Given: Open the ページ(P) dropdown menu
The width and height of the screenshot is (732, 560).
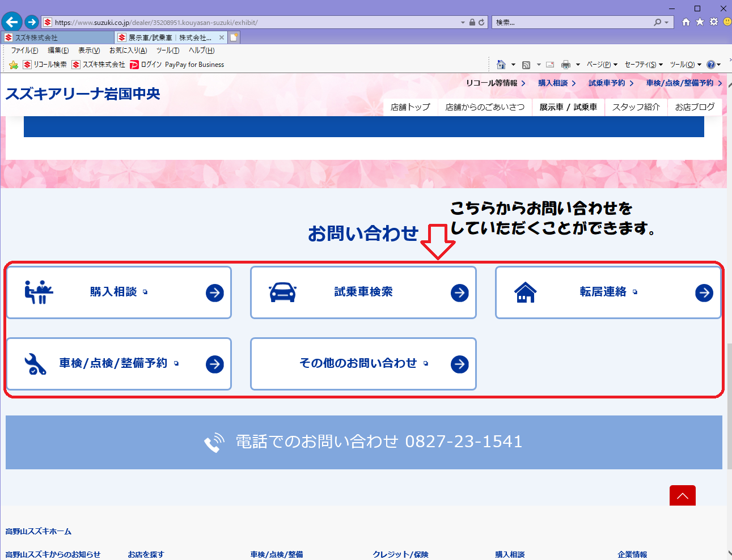Looking at the screenshot, I should coord(602,65).
